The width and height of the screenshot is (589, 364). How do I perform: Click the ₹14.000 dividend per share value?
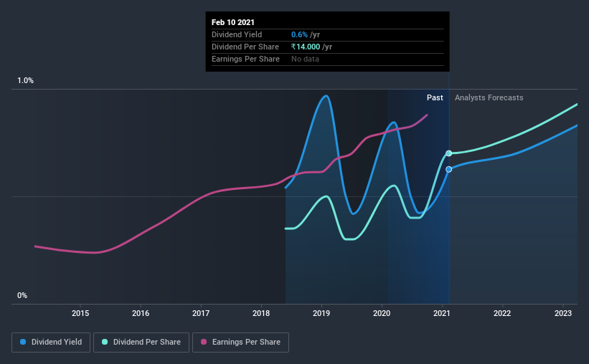(306, 47)
